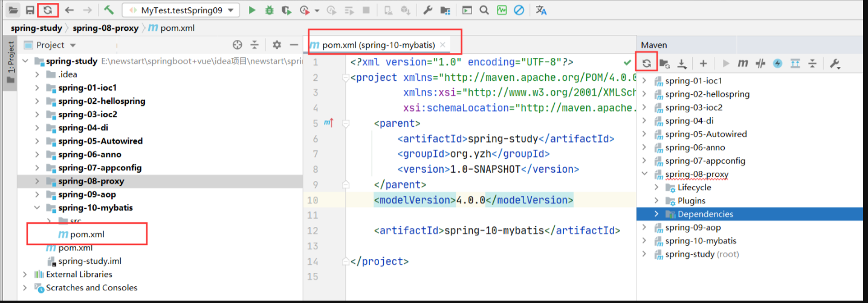Click the Build project hammer icon
This screenshot has width=868, height=303.
tap(108, 10)
